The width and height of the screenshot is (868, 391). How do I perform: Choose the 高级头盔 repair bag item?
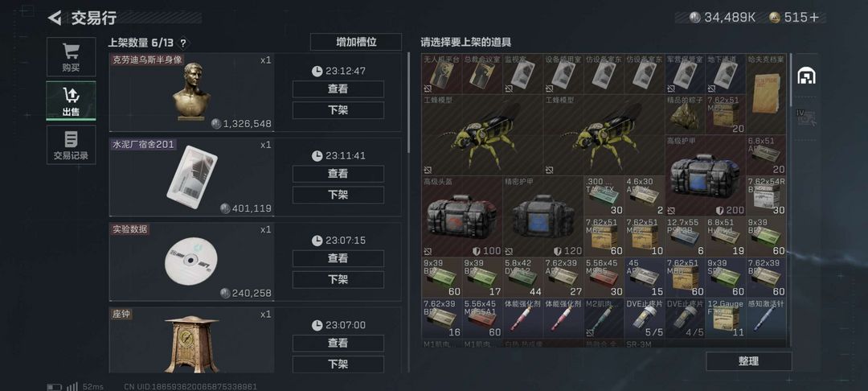462,216
